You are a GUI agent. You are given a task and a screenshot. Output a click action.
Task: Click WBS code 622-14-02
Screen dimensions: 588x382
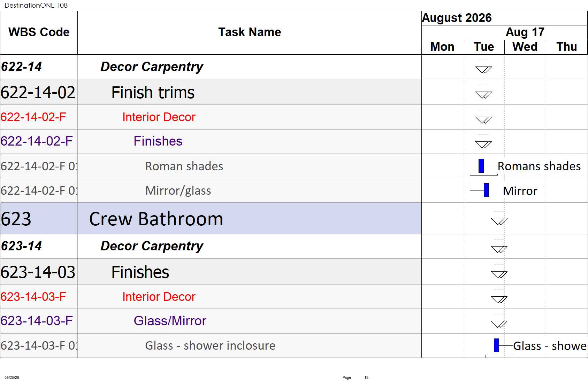[x=38, y=93]
